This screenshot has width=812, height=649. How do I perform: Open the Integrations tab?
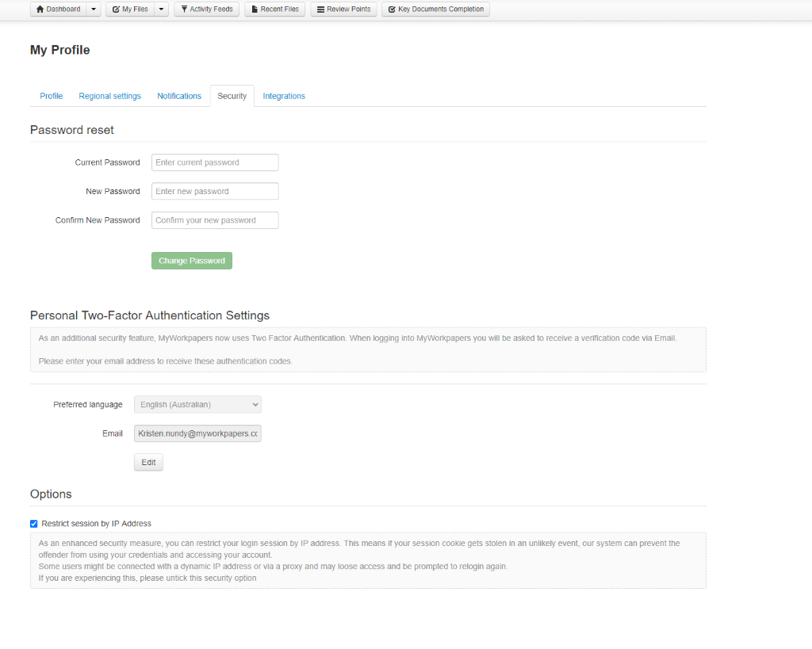[x=284, y=96]
